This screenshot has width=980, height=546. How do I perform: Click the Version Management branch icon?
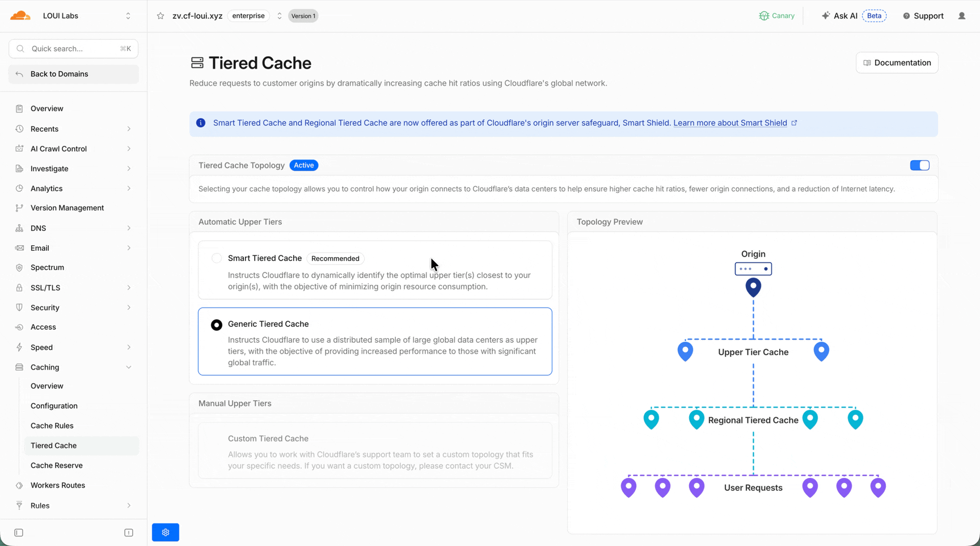coord(19,208)
